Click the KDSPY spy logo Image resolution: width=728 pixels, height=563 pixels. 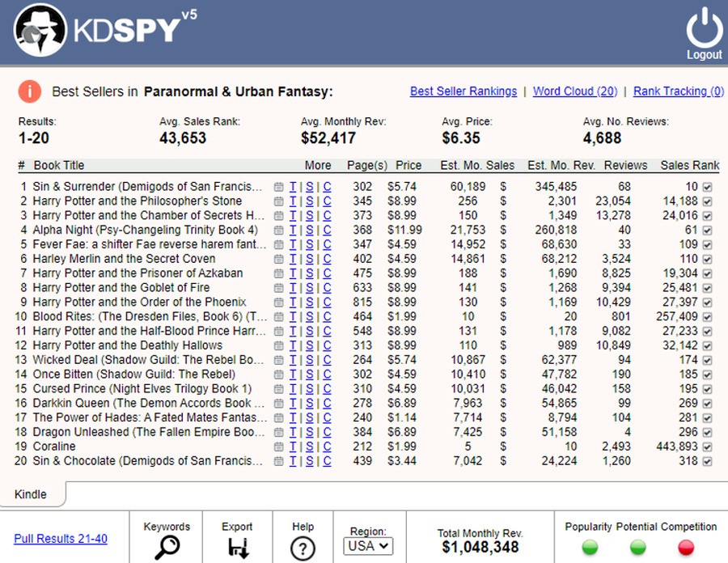[41, 31]
